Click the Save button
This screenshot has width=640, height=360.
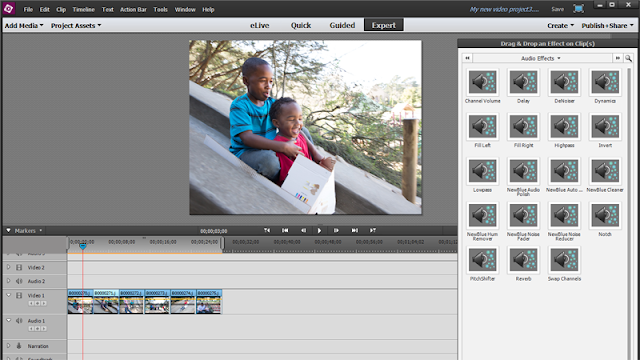(x=558, y=9)
